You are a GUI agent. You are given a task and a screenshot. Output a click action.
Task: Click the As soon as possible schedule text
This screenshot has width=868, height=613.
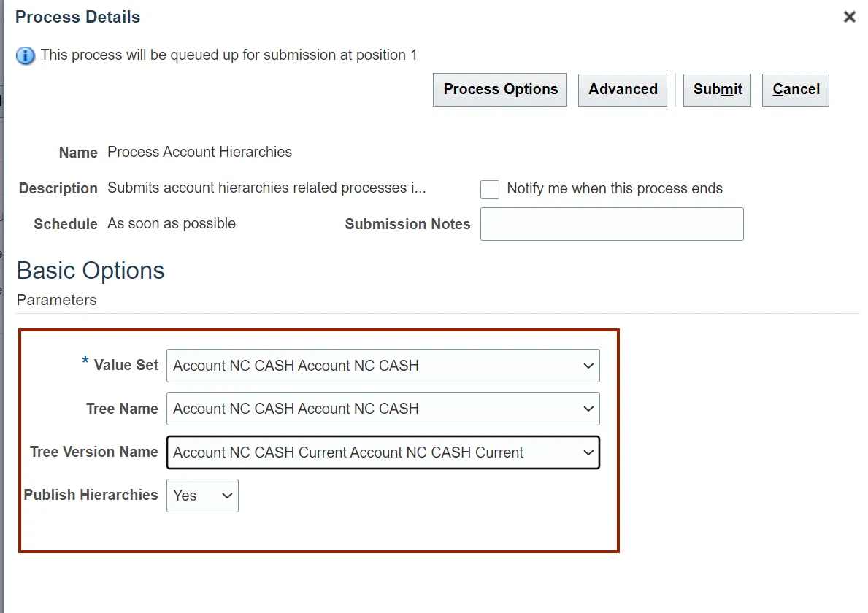[172, 223]
